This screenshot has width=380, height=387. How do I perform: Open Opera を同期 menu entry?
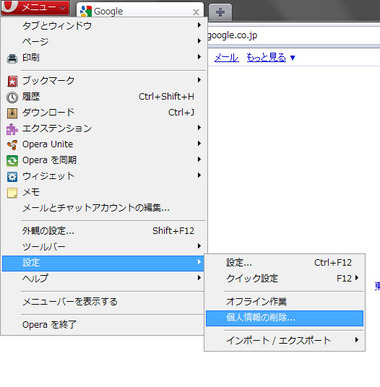(104, 160)
